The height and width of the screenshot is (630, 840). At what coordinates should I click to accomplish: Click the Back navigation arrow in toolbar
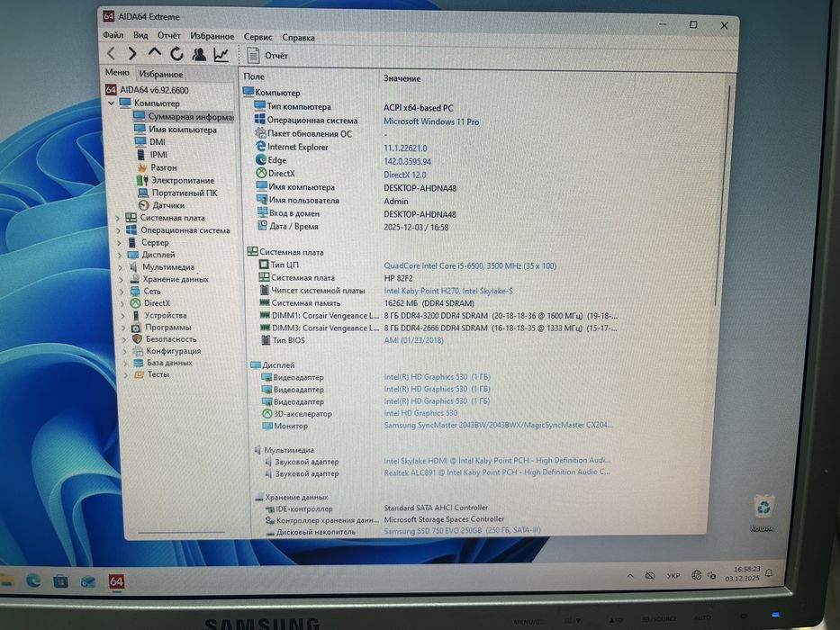coord(111,53)
